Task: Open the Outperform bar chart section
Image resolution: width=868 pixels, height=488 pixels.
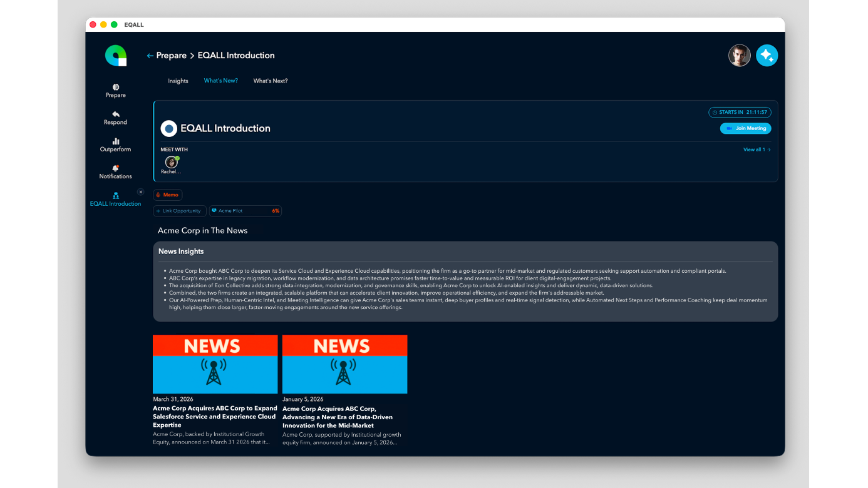Action: tap(116, 145)
